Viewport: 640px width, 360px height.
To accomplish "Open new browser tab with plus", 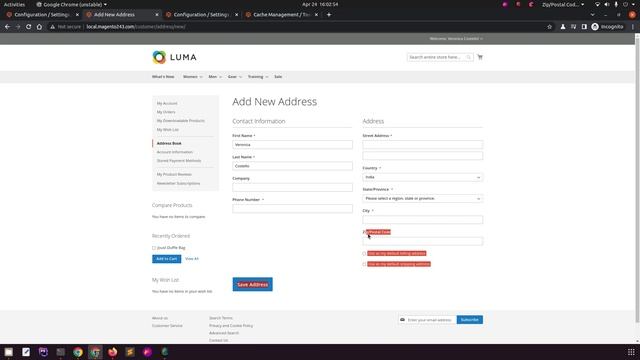I will point(329,15).
